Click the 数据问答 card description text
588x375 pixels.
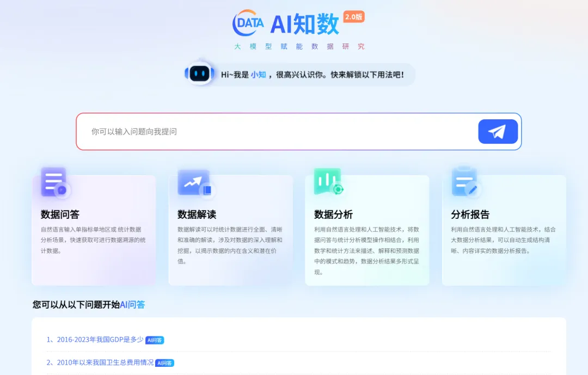point(93,240)
